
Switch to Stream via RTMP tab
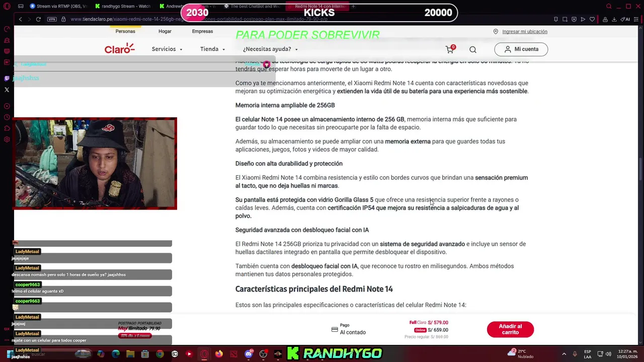tap(58, 7)
